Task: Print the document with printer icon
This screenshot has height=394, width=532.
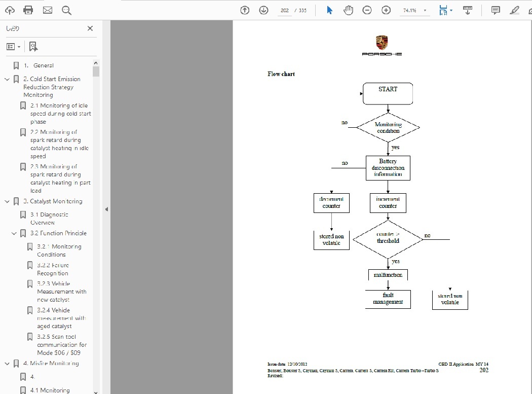Action: tap(28, 10)
